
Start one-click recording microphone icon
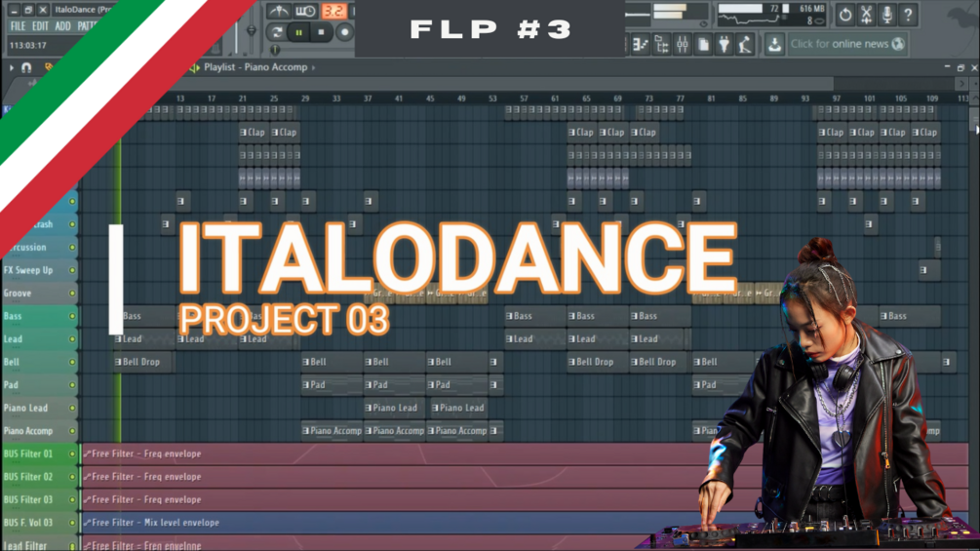click(x=886, y=15)
